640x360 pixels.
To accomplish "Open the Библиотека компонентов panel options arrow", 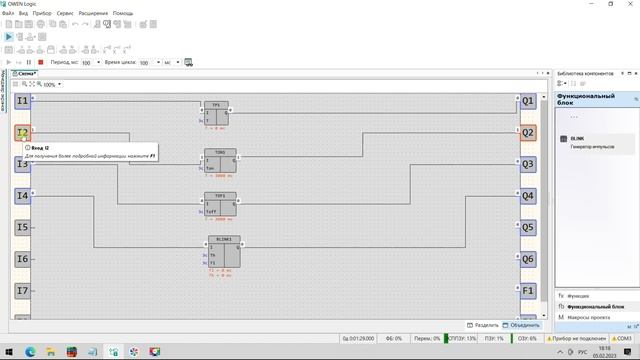I will [622, 73].
